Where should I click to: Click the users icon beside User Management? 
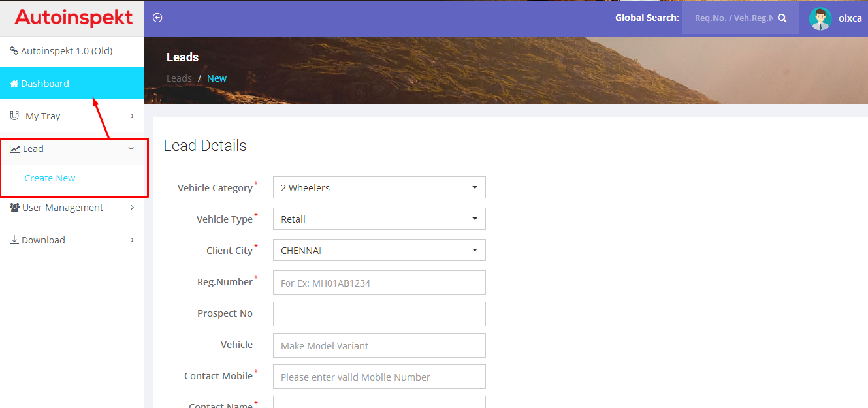point(15,208)
